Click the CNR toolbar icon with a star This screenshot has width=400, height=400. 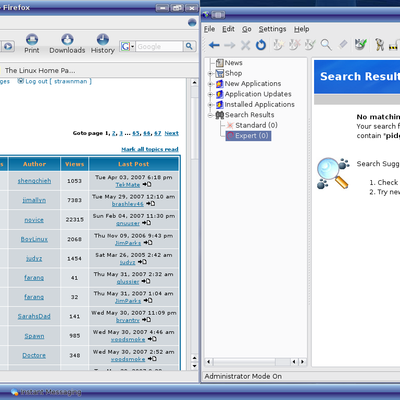tap(278, 44)
